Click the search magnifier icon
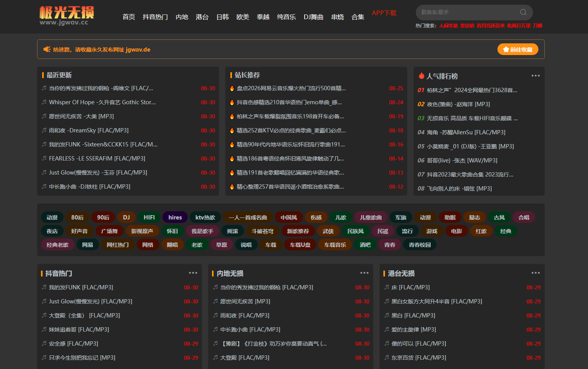588x369 pixels. click(x=523, y=12)
